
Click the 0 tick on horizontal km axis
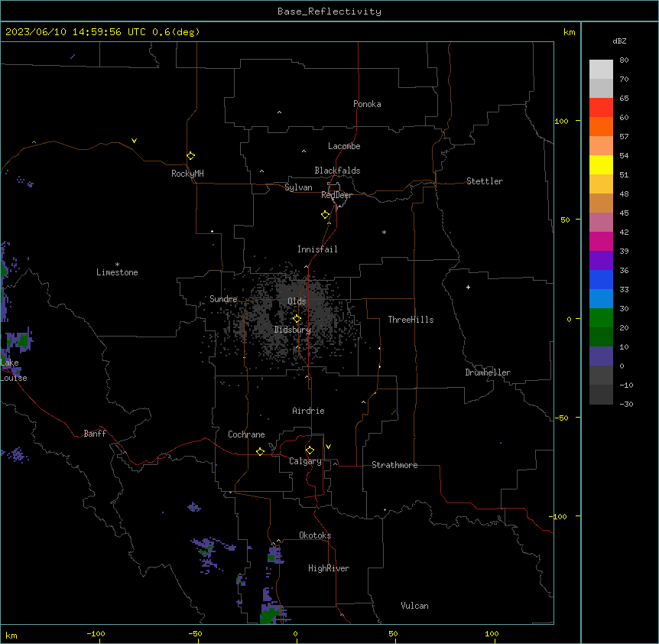point(295,633)
